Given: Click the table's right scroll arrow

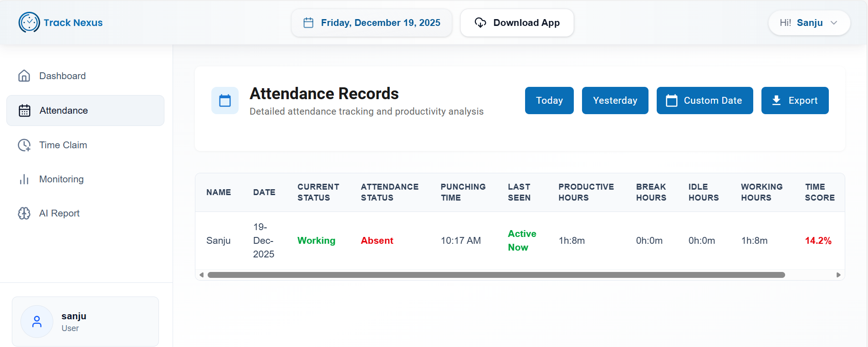Looking at the screenshot, I should coord(838,275).
